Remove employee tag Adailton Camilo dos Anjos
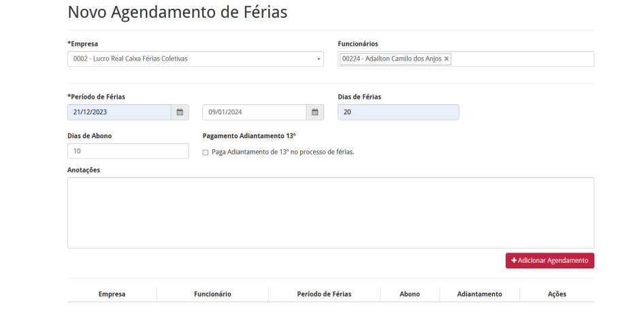This screenshot has height=318, width=644. tap(446, 59)
